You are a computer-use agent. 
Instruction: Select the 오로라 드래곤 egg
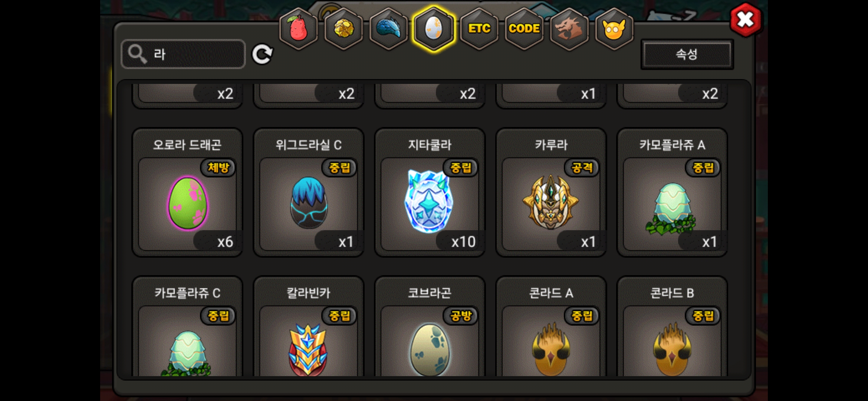coord(187,192)
